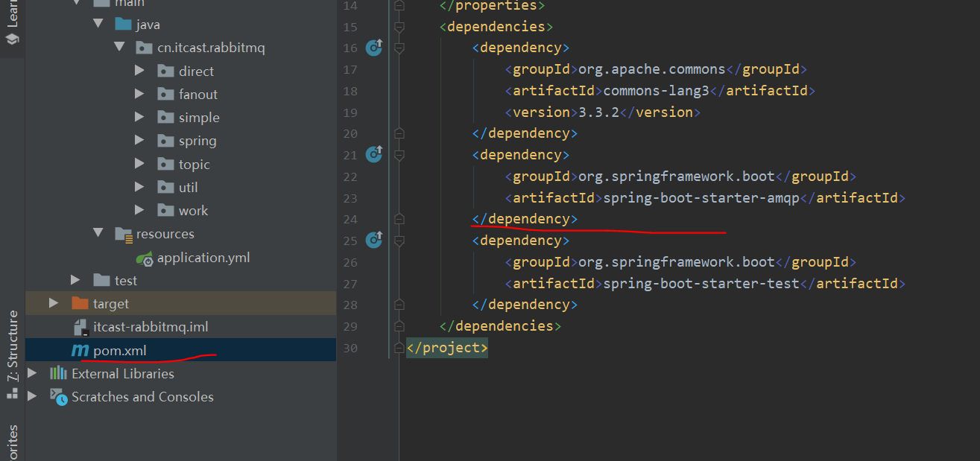Click the closing dependencies tag on line 29
Image resolution: width=980 pixels, height=461 pixels.
click(500, 326)
